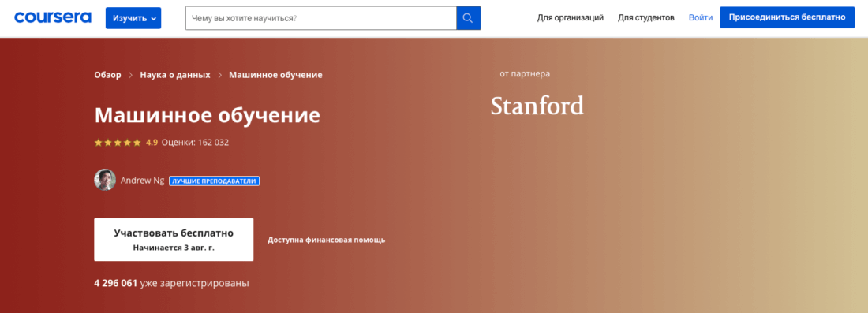Click Участвовать бесплатно enroll button

174,240
